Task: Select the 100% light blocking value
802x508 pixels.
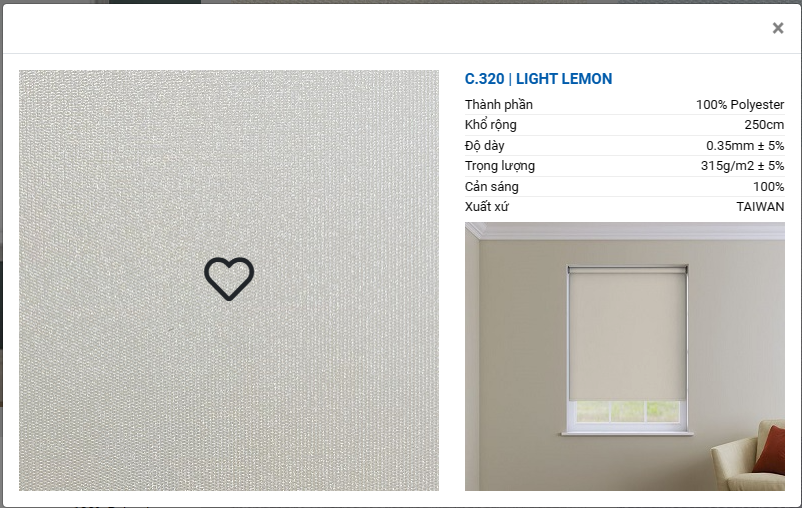Action: point(769,187)
